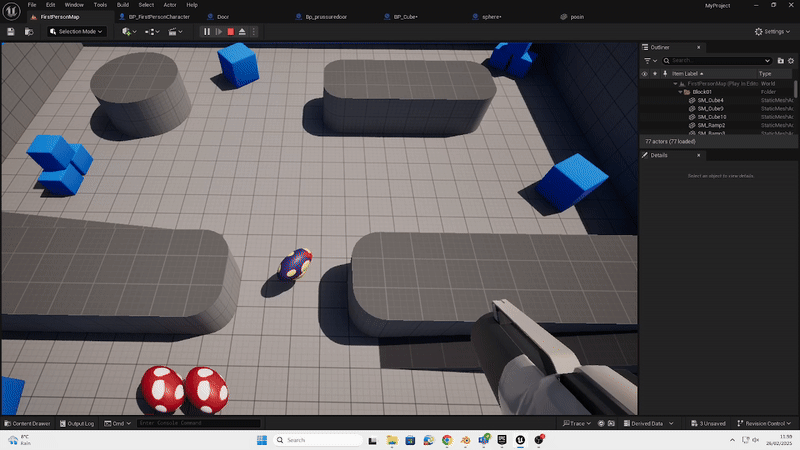This screenshot has height=450, width=800.
Task: Open the File menu
Action: [32, 5]
